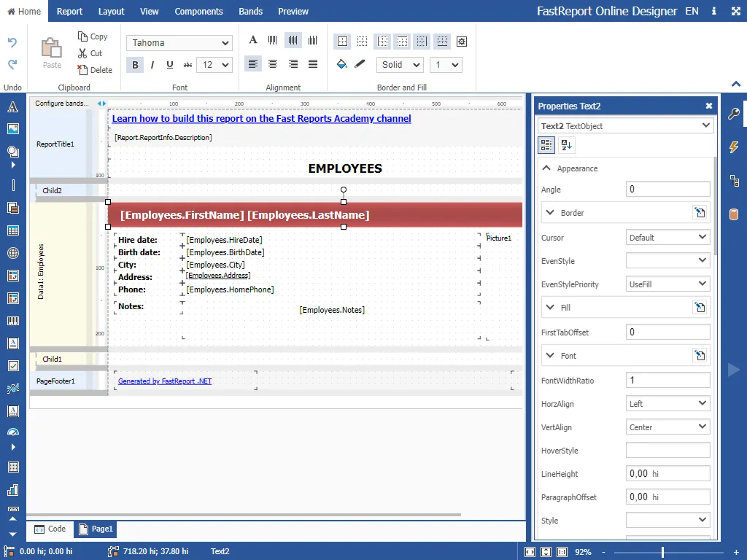Open the Report ribbon tab
The width and height of the screenshot is (747, 560).
coord(69,11)
